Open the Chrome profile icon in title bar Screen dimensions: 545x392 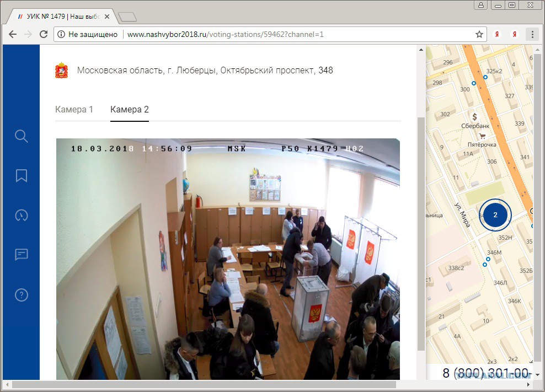[481, 5]
